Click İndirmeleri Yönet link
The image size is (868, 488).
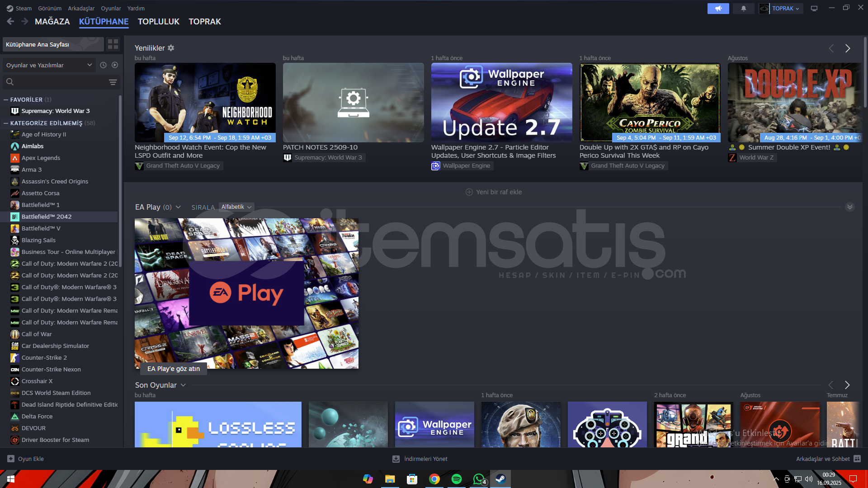tap(426, 459)
